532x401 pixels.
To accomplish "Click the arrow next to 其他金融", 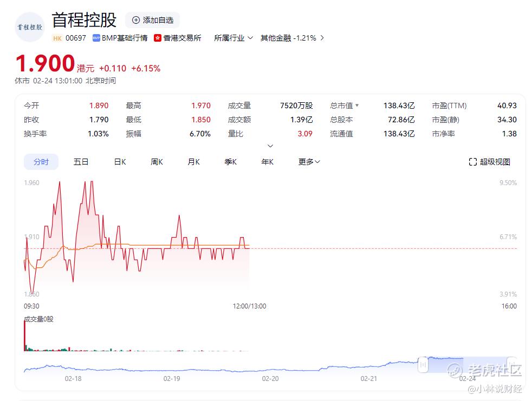I will point(322,38).
